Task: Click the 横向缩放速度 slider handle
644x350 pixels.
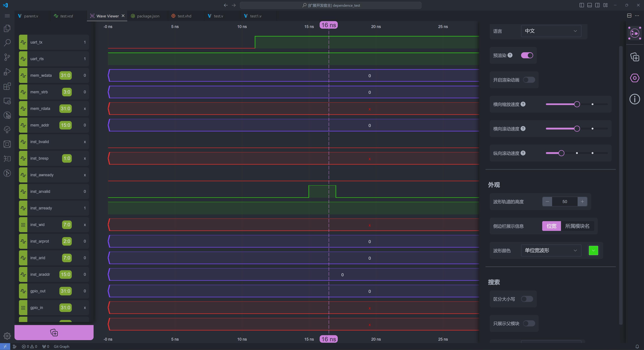Action: pyautogui.click(x=577, y=104)
